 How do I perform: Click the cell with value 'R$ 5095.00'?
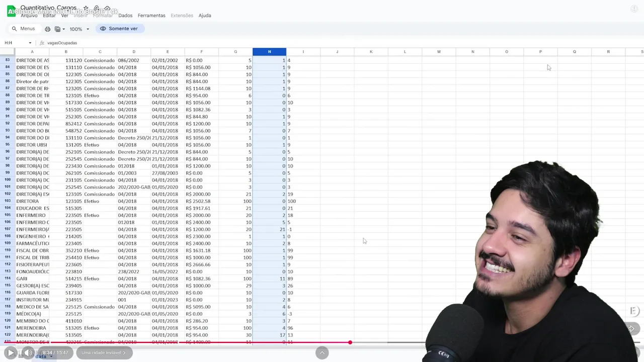(202, 307)
